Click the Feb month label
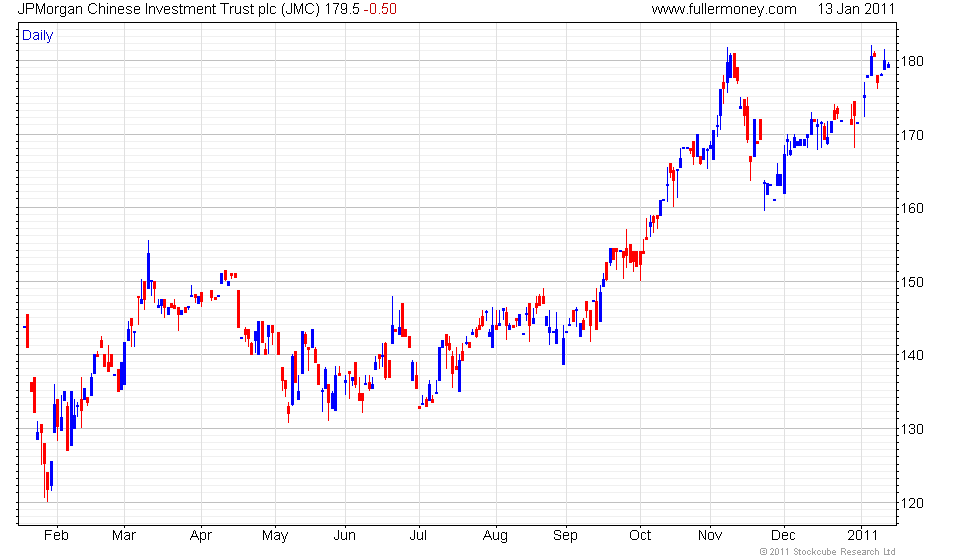Screen dimensions: 980x560 click(56, 536)
